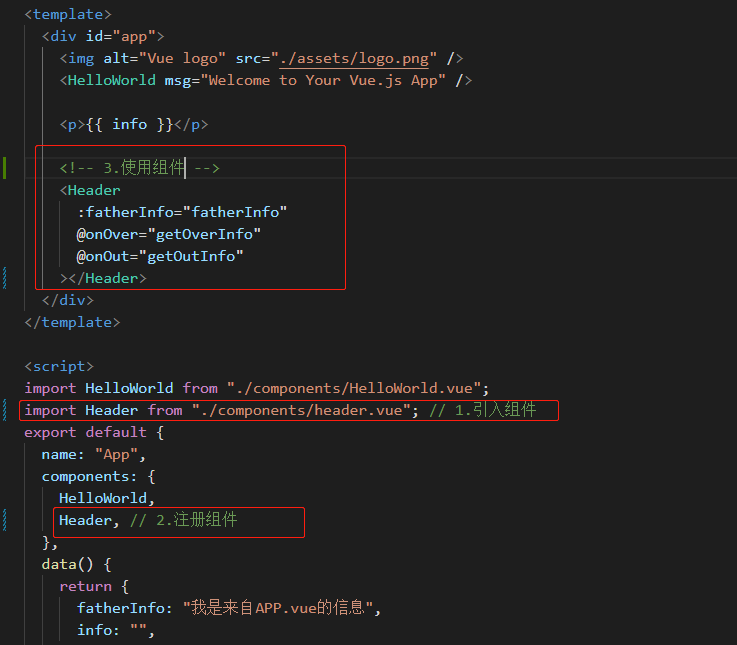737x645 pixels.
Task: Click the return { statement
Action: [x=94, y=587]
